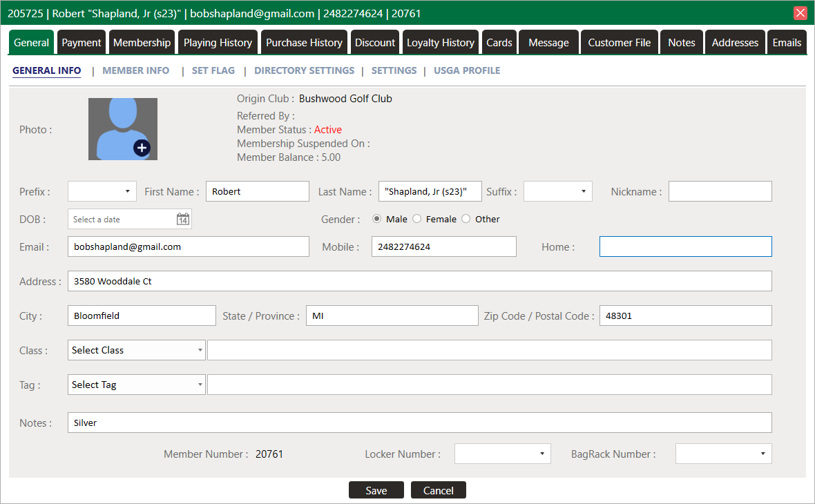Click into the Home phone field
Screen dimensions: 815x504
tap(685, 246)
